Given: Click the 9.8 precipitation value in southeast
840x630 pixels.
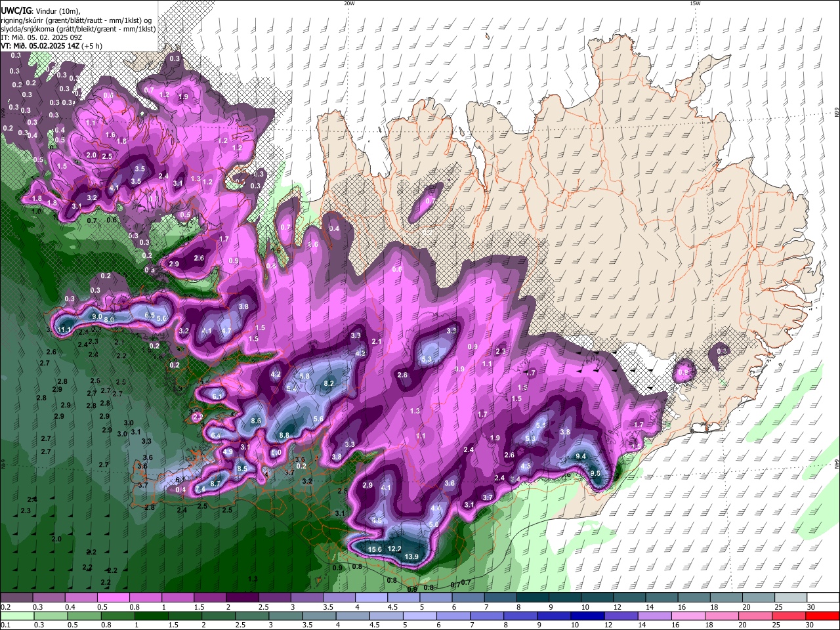Looking at the screenshot, I should pyautogui.click(x=595, y=473).
